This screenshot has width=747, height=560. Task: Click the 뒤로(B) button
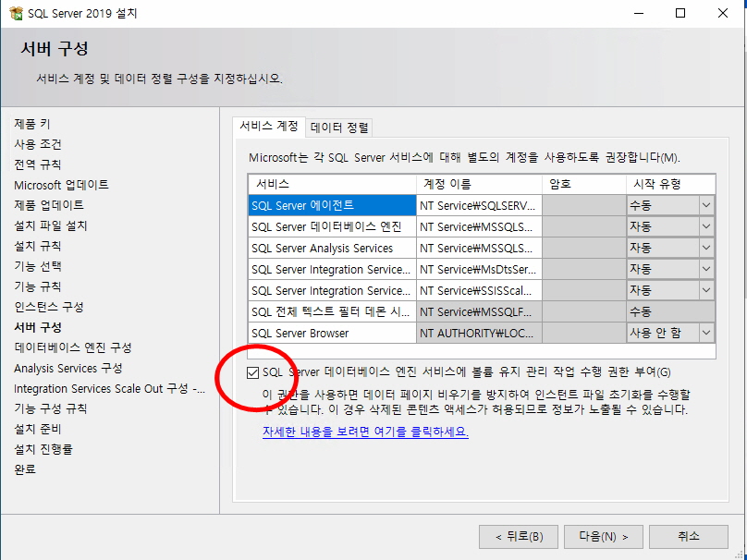519,537
